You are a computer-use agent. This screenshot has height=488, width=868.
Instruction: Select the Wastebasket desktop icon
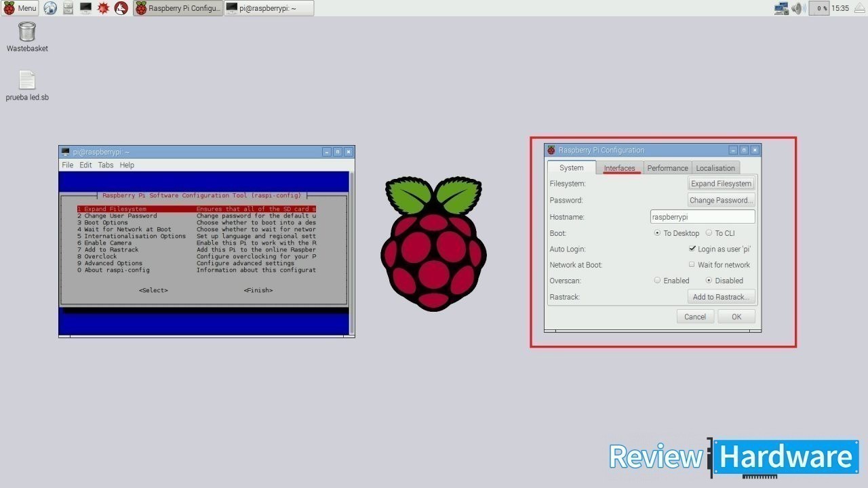[x=27, y=37]
